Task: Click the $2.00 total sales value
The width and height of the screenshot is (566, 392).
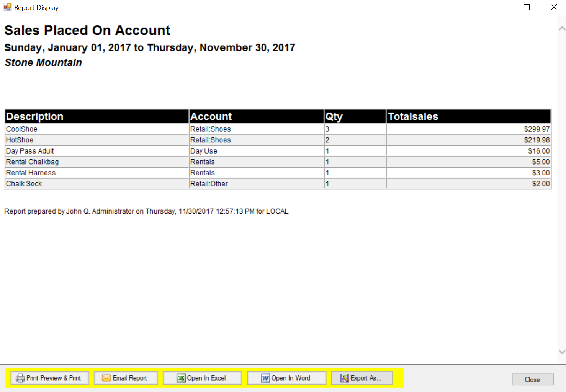Action: (541, 184)
